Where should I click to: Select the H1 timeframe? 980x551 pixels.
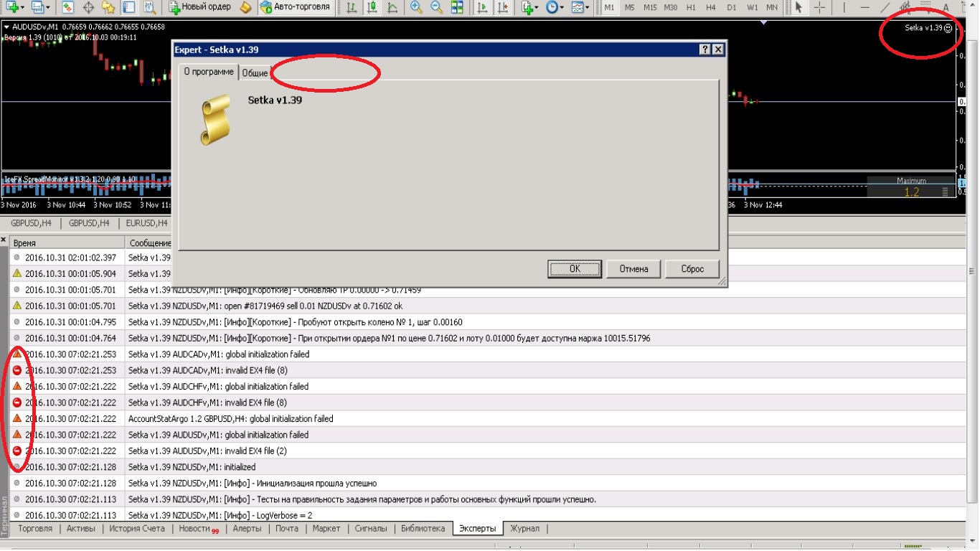tap(691, 7)
